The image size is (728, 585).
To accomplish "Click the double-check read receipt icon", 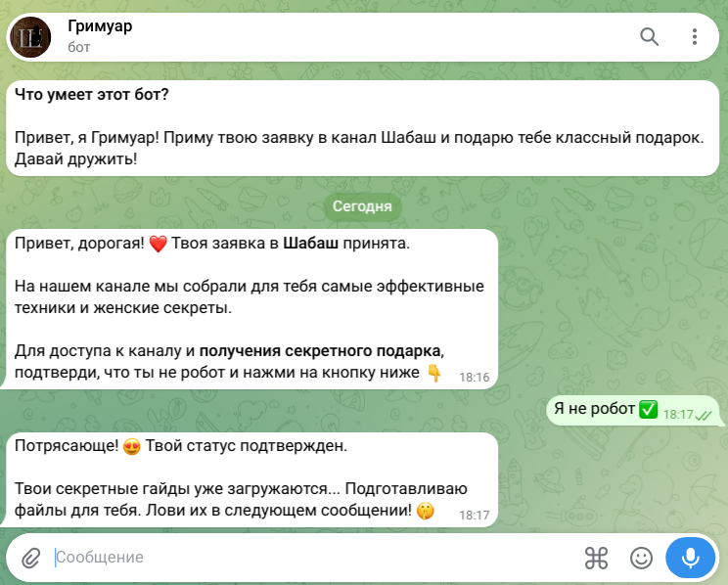I will click(704, 415).
